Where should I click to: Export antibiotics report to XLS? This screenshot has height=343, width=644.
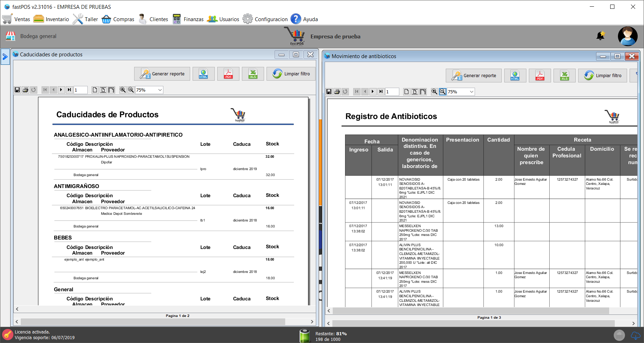tap(564, 76)
